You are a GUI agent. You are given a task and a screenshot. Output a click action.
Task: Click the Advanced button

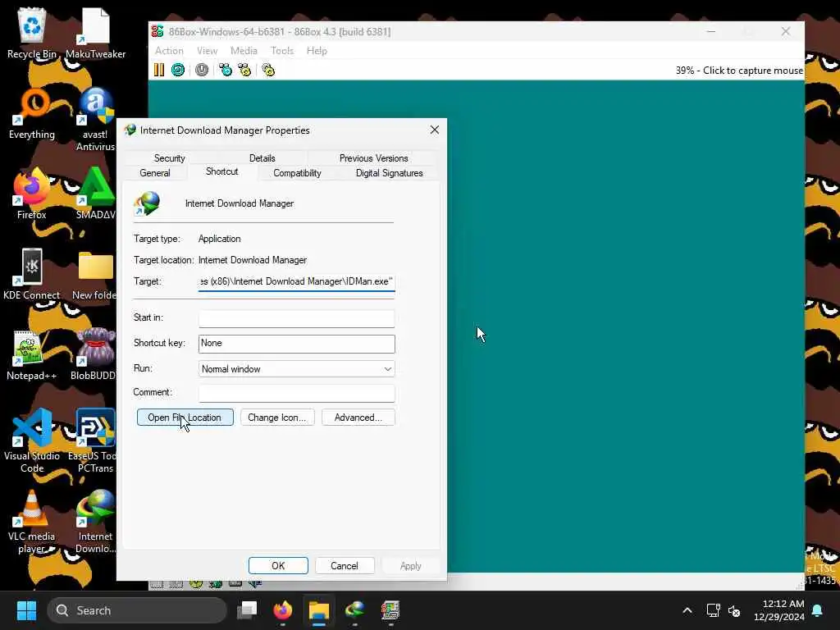[358, 418]
